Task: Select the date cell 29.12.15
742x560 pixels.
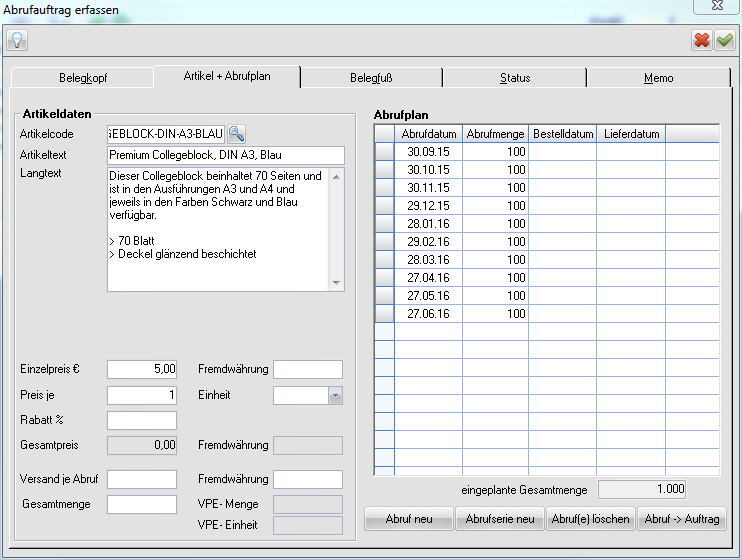Action: pos(428,206)
